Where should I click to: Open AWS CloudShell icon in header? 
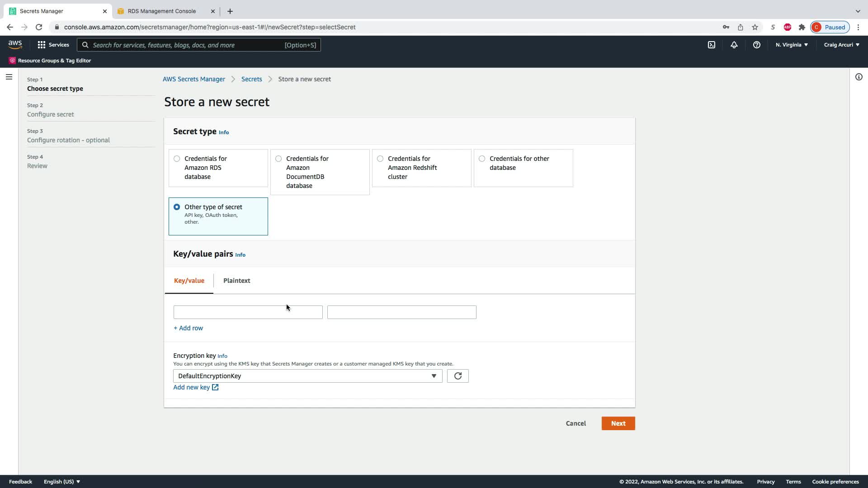712,45
